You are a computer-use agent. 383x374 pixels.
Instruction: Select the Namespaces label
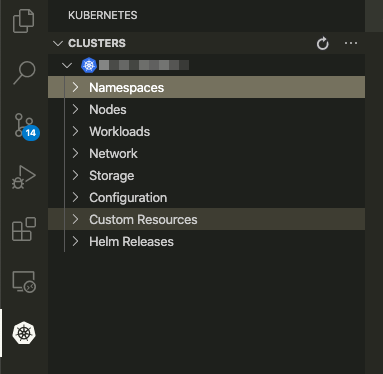(127, 88)
